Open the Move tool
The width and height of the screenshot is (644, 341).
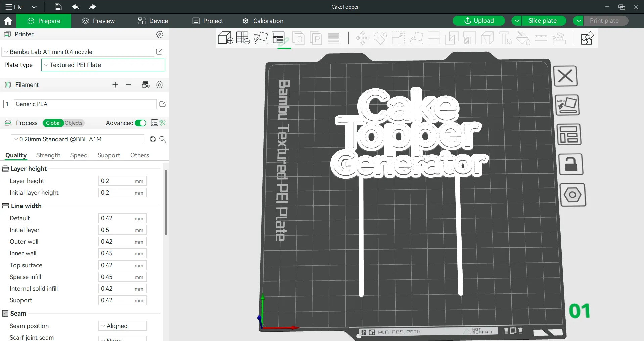tap(362, 38)
